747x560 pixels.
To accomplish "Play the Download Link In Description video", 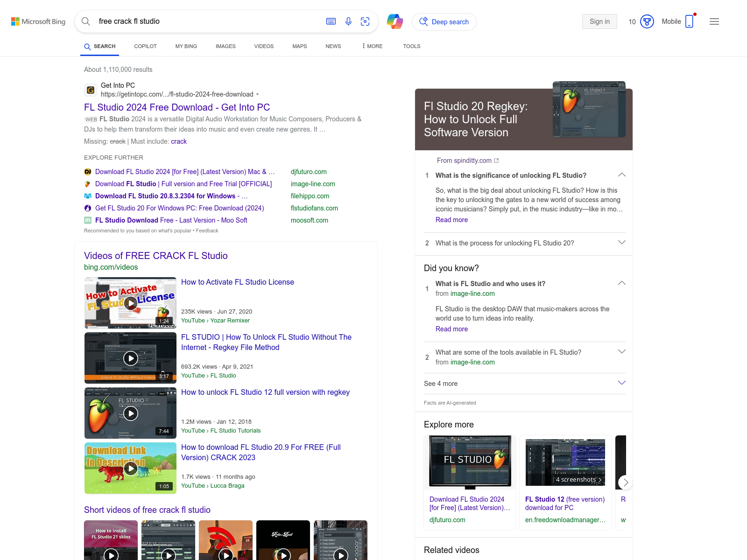I will tap(131, 469).
